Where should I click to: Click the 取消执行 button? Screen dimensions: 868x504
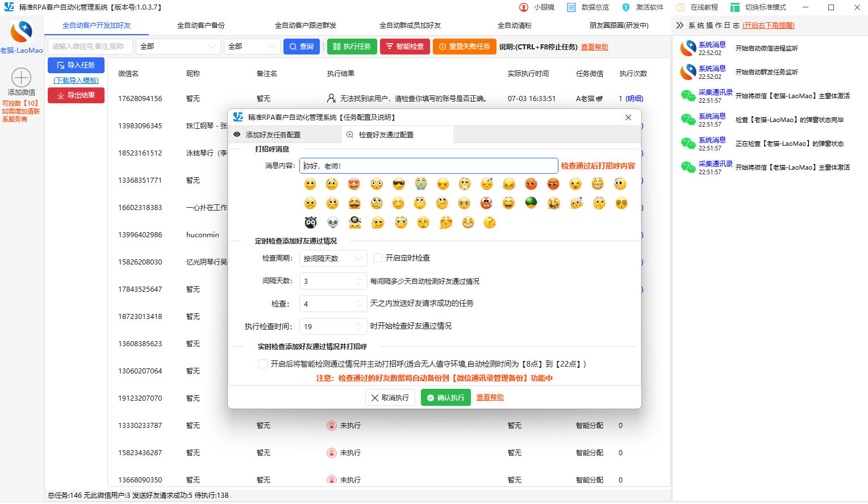390,397
